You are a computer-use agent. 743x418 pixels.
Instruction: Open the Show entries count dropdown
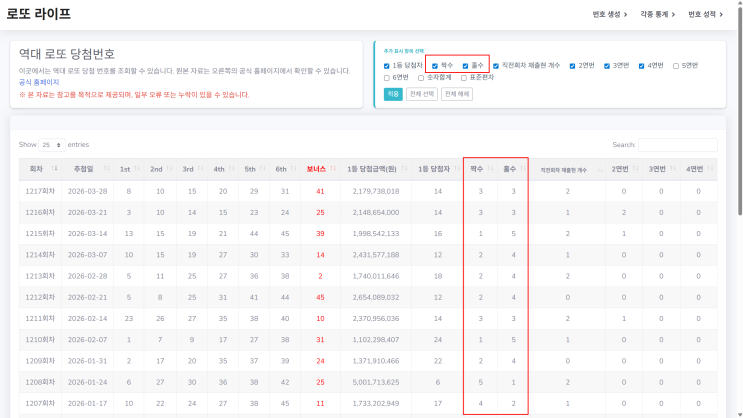point(52,145)
